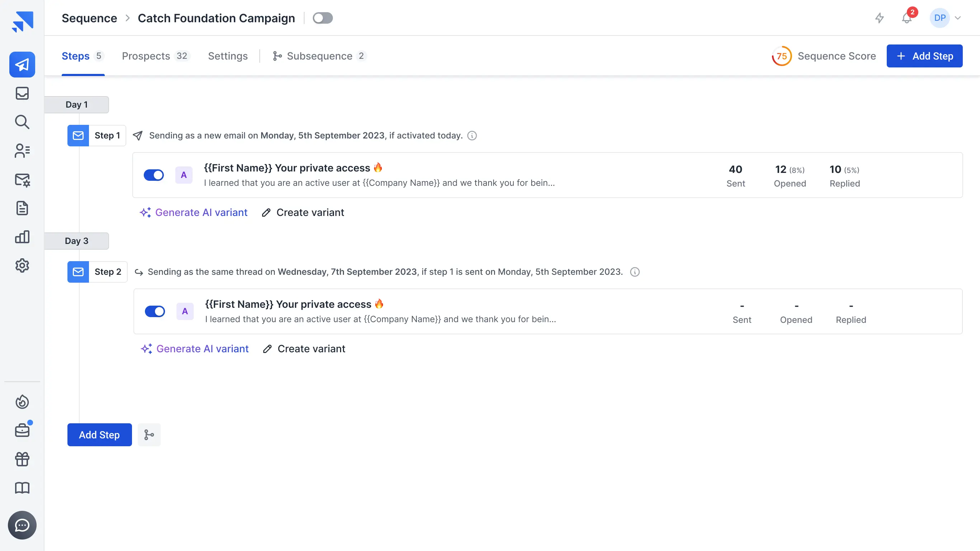Disable the Step 2 variant A toggle
This screenshot has height=551, width=980.
155,311
